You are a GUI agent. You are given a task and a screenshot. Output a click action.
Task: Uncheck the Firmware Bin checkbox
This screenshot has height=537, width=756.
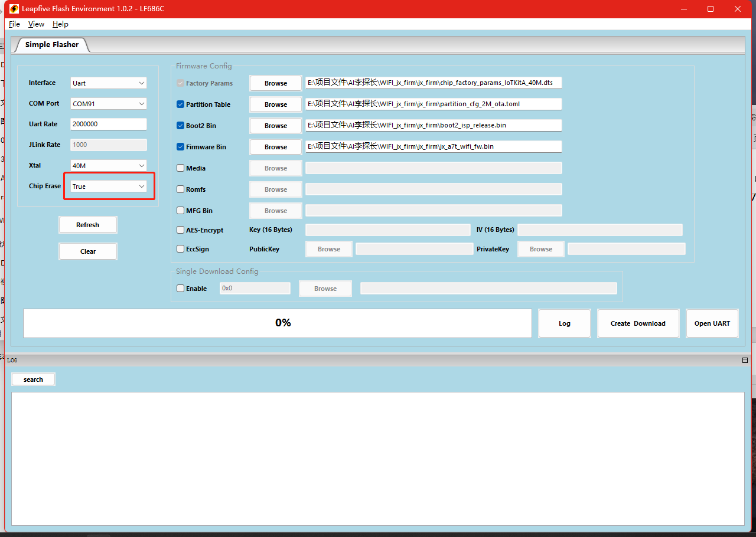(181, 147)
